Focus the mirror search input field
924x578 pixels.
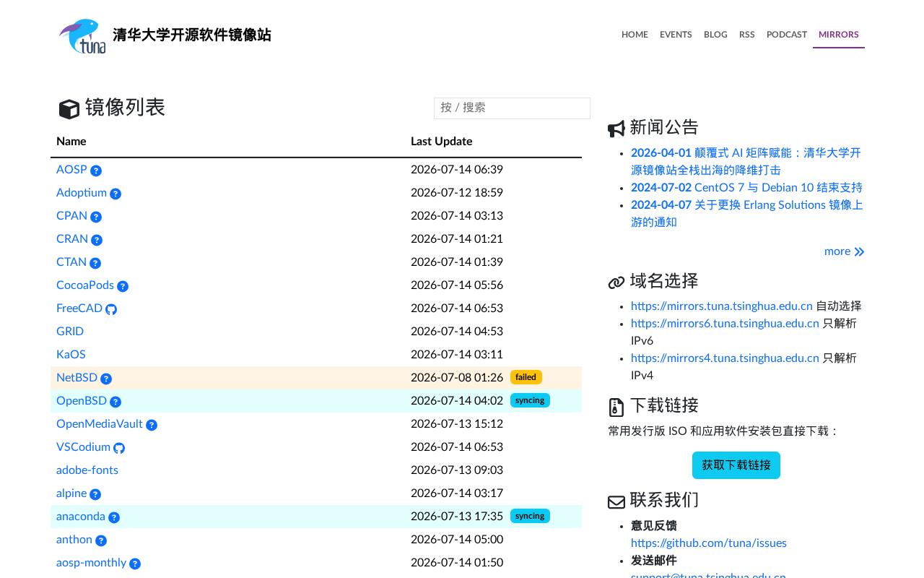512,108
